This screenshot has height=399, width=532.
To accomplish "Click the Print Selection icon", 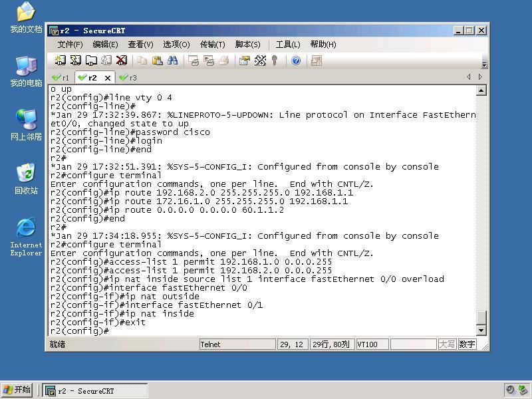I will click(x=209, y=61).
